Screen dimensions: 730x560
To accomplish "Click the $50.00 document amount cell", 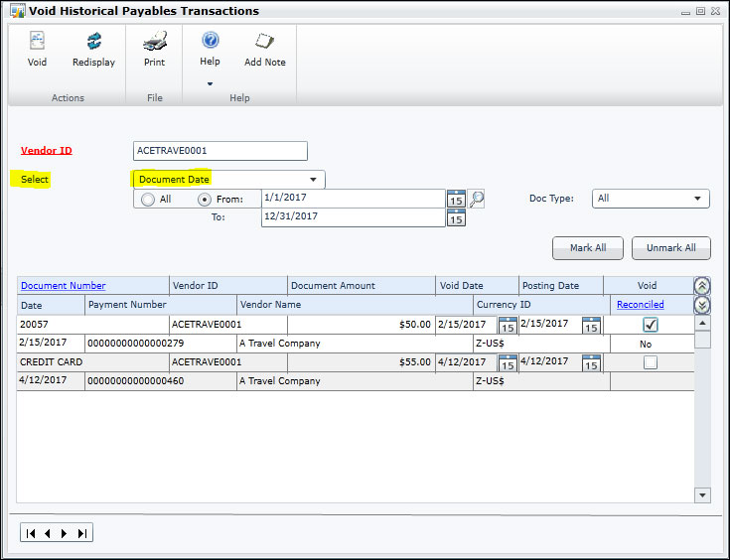I will tap(362, 325).
